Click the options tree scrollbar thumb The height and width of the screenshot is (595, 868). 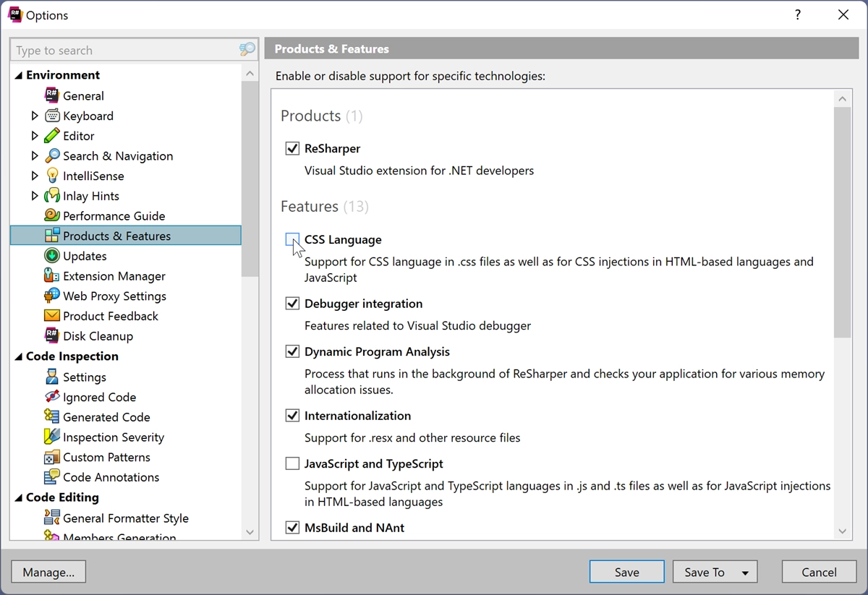(x=250, y=179)
